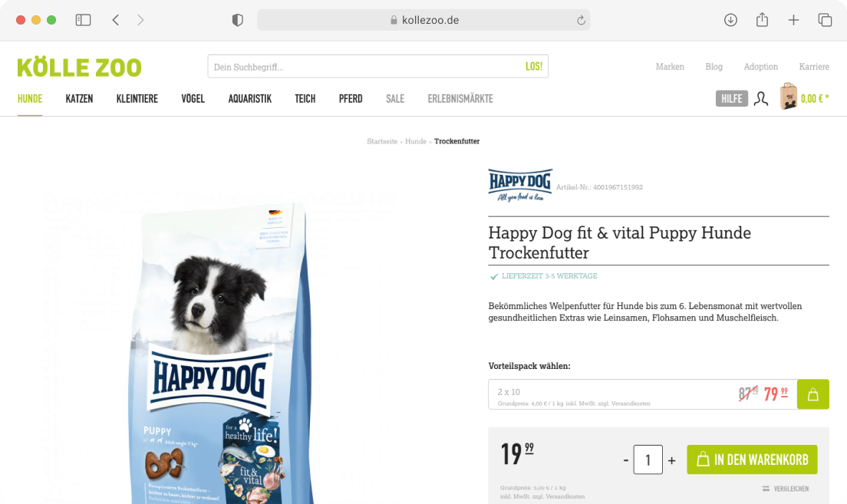Screen dimensions: 847x504
Task: Select the PFERD navigation tab
Action: (351, 99)
